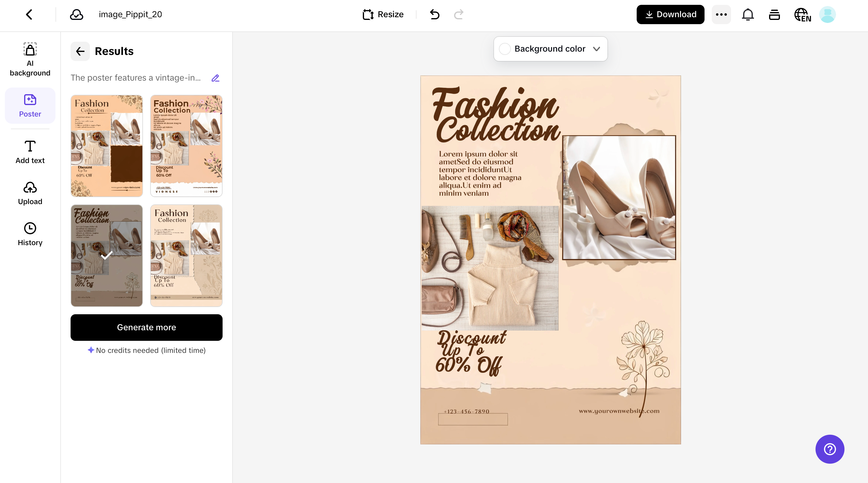Click the cloud save icon
This screenshot has width=868, height=483.
[x=76, y=14]
